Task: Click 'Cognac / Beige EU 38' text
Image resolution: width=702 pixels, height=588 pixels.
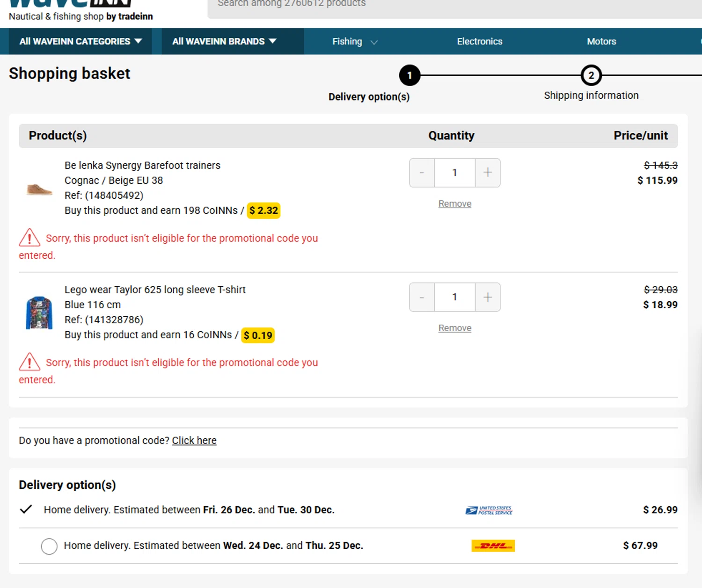Action: tap(114, 180)
